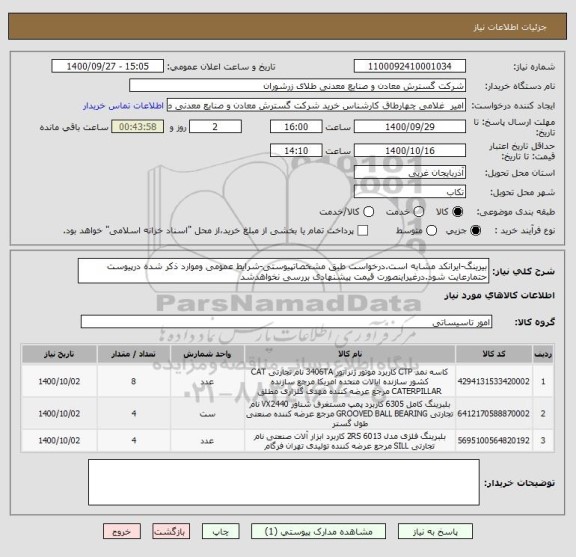
Task: Click product code 4294131533420002
Action: tap(494, 381)
